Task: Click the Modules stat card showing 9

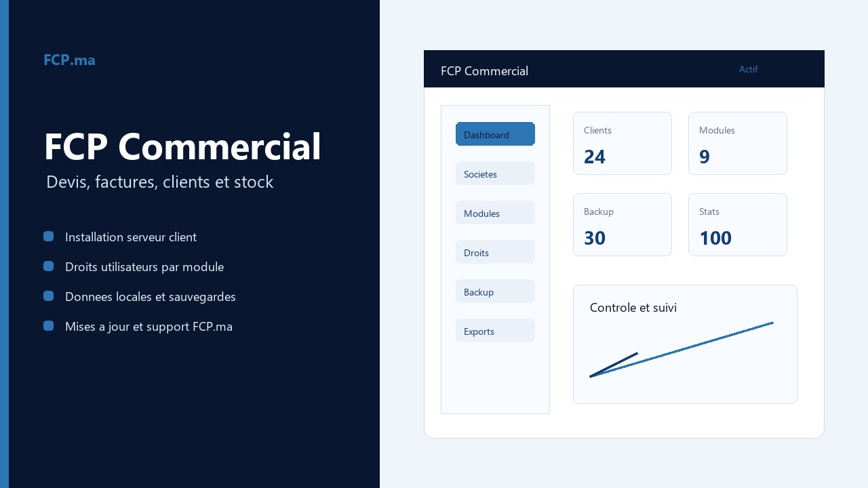Action: pos(738,144)
